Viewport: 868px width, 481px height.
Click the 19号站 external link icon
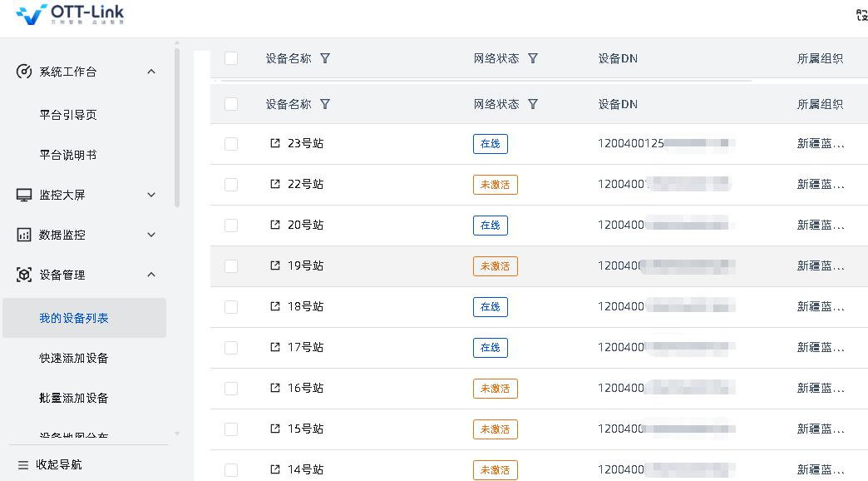tap(275, 265)
